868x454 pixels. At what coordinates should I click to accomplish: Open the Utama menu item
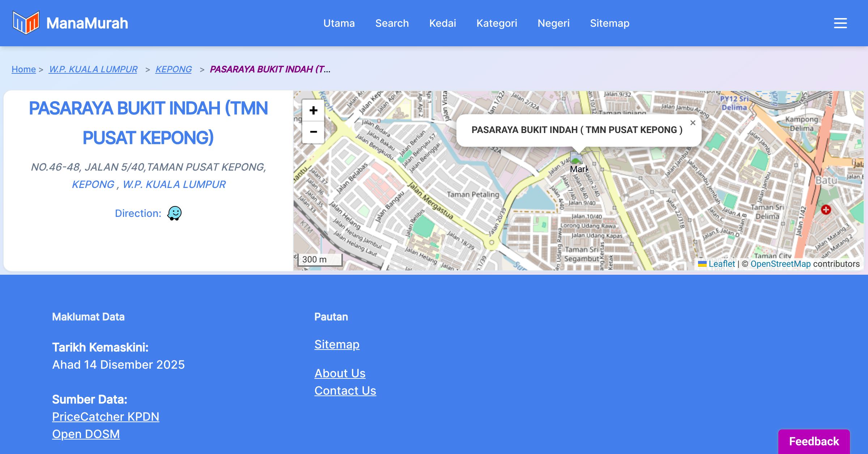point(339,23)
